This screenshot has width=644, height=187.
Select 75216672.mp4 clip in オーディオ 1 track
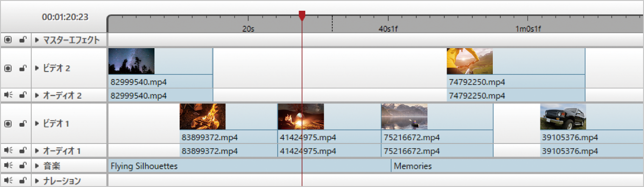[437, 151]
